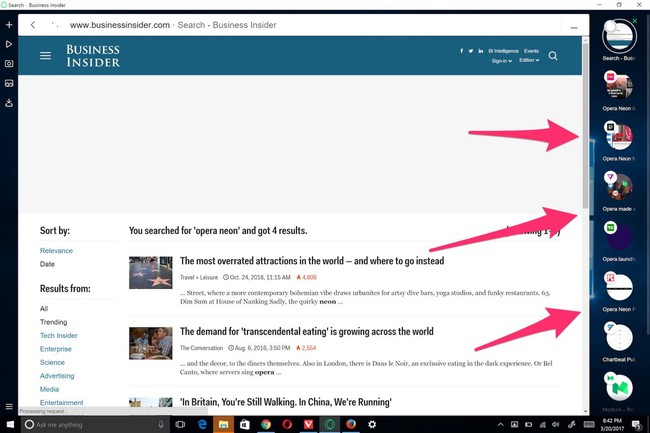Select Opera Neon taskbar icon
The height and width of the screenshot is (433, 650).
pos(330,424)
